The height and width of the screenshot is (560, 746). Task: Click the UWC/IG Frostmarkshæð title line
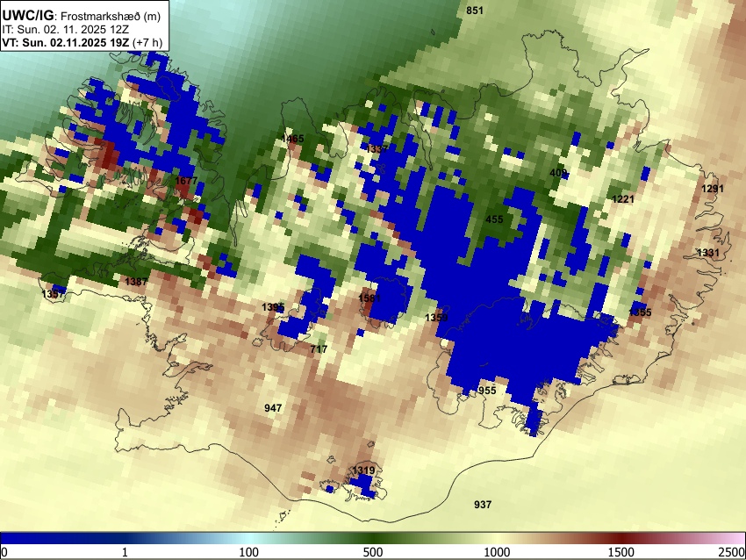(x=82, y=16)
